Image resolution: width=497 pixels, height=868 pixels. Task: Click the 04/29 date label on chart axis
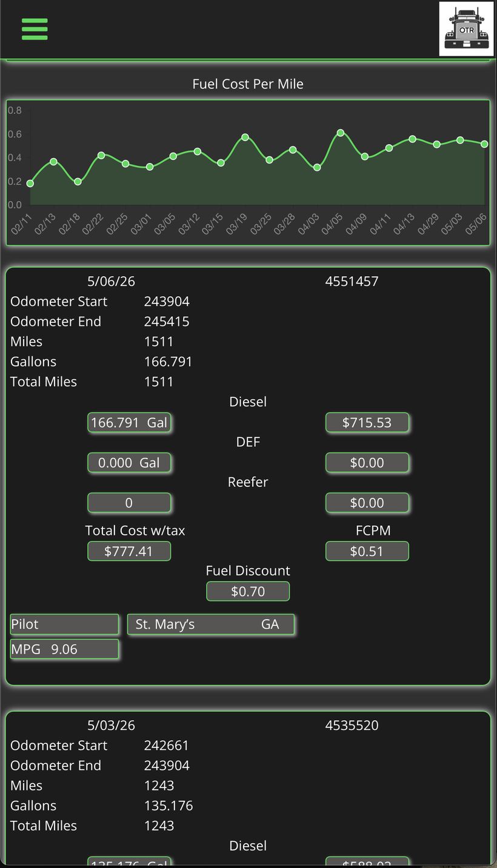coord(429,225)
